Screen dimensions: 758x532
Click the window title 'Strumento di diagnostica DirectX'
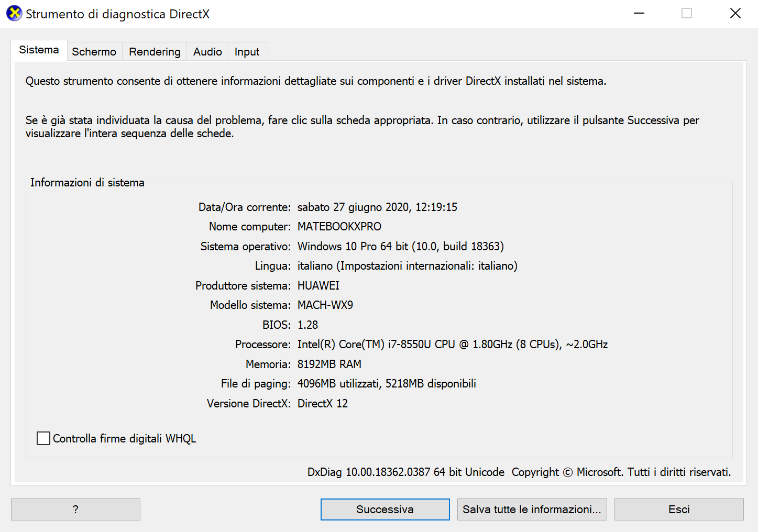(118, 14)
